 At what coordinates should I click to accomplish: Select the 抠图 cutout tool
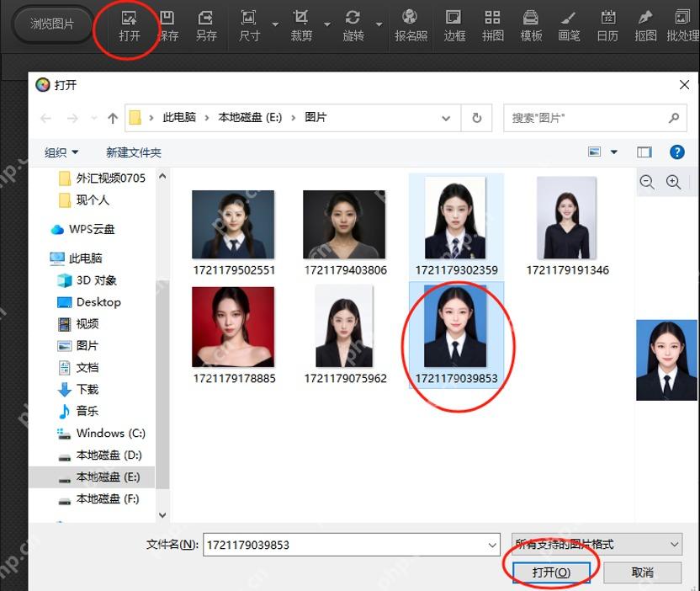[x=645, y=26]
